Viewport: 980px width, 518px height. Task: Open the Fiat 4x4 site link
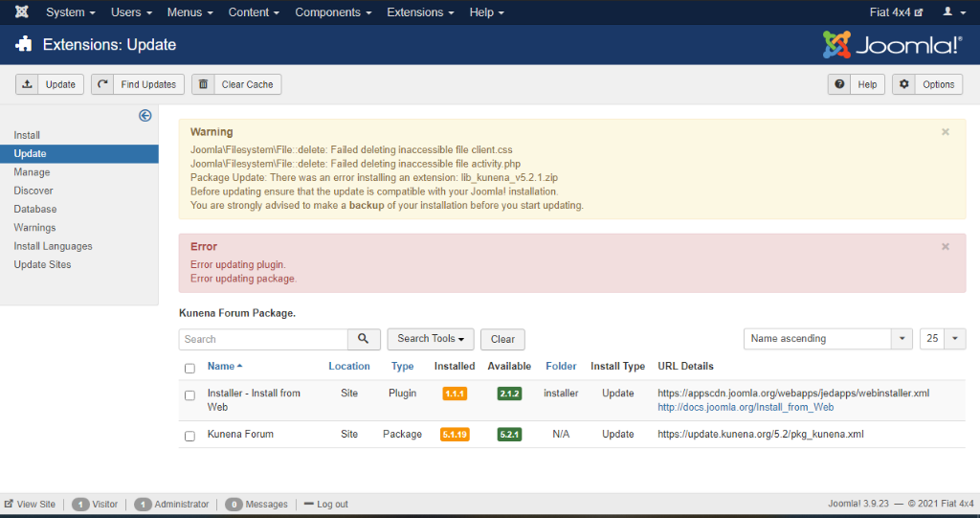896,12
